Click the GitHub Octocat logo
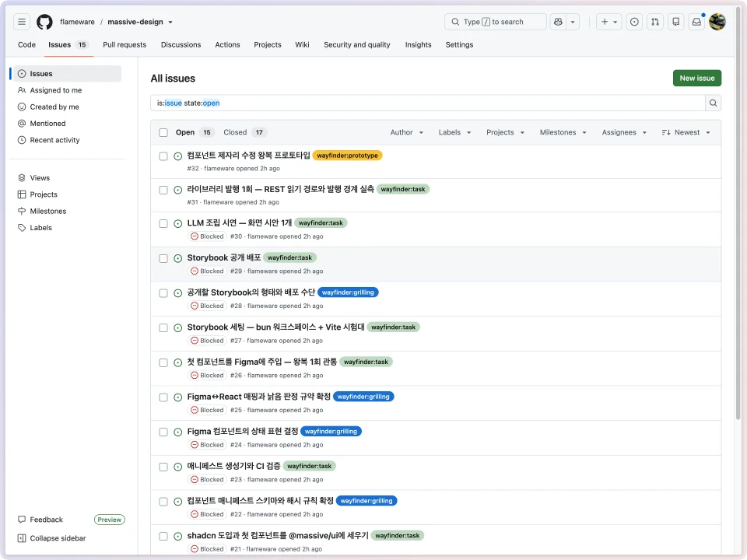This screenshot has width=747, height=560. 44,22
